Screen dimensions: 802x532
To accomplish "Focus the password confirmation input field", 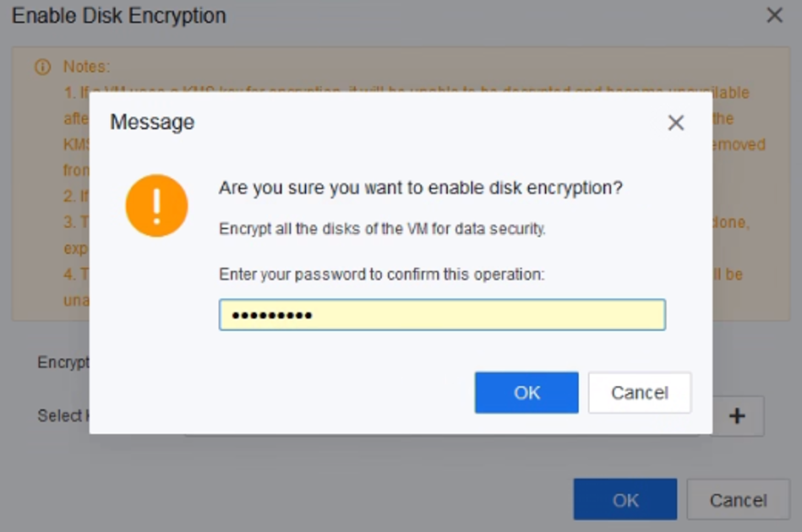I will coord(442,315).
